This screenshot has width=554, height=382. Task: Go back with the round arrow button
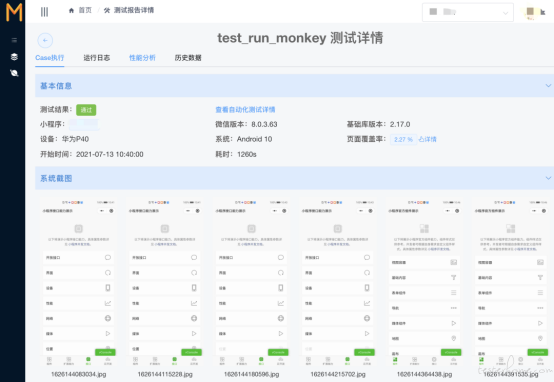(45, 41)
